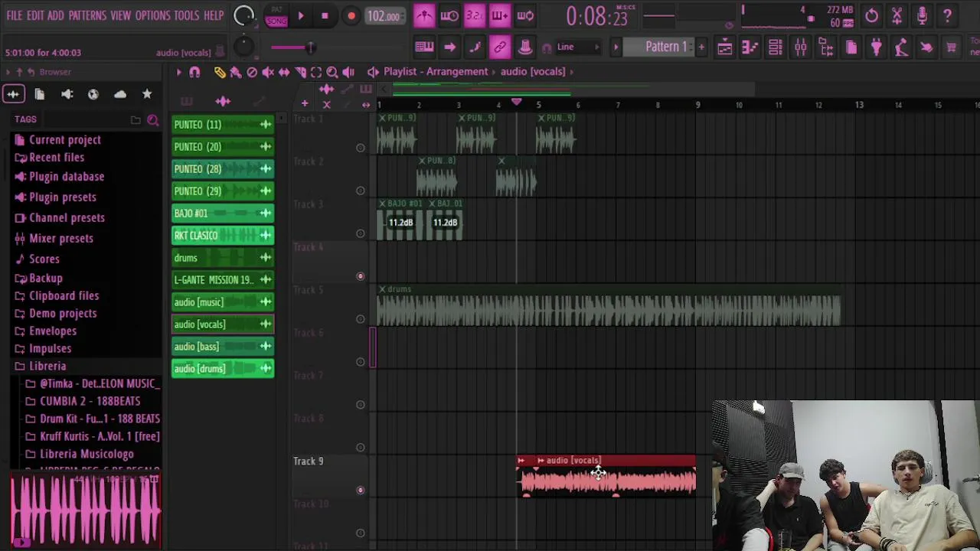Open the browser speaker Plugins tab icon
This screenshot has width=980, height=551.
pos(67,94)
